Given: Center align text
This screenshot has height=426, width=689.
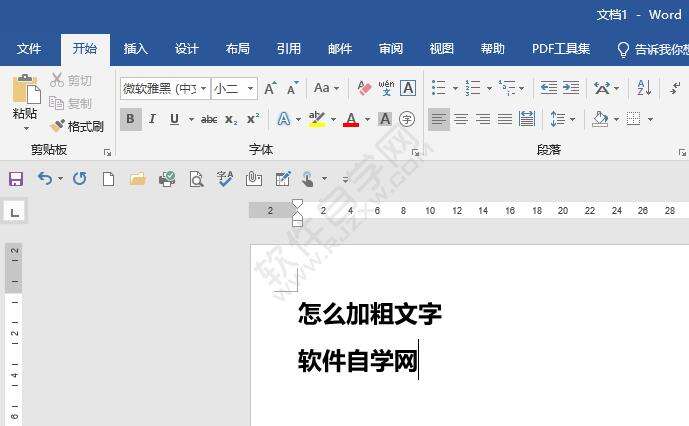Looking at the screenshot, I should 461,119.
